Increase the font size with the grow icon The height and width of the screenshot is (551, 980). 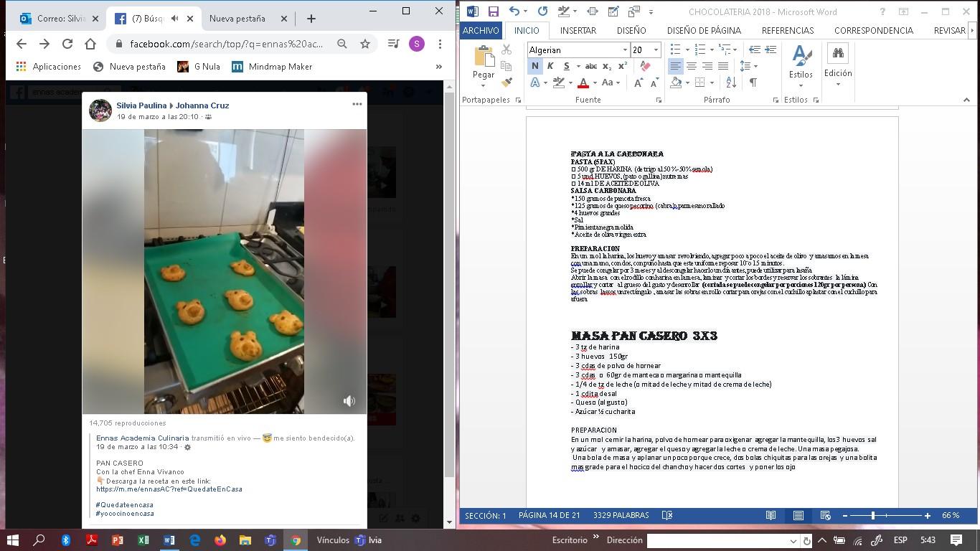(x=639, y=83)
